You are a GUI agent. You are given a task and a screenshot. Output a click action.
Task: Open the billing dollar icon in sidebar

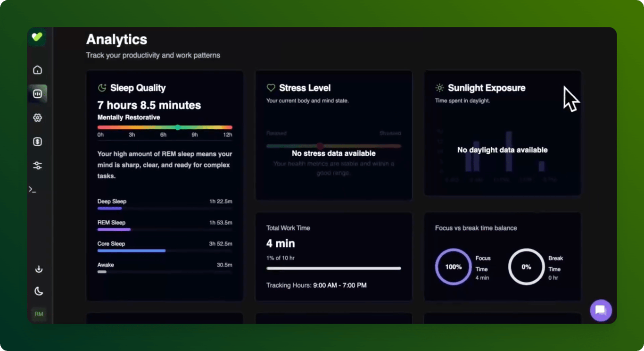(x=38, y=142)
